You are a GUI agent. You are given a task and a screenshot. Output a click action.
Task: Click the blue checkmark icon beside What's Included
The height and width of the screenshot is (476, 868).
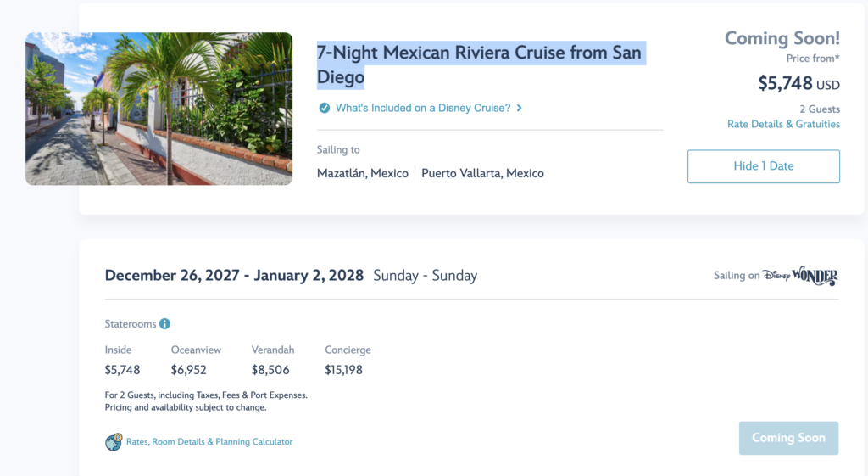click(325, 108)
